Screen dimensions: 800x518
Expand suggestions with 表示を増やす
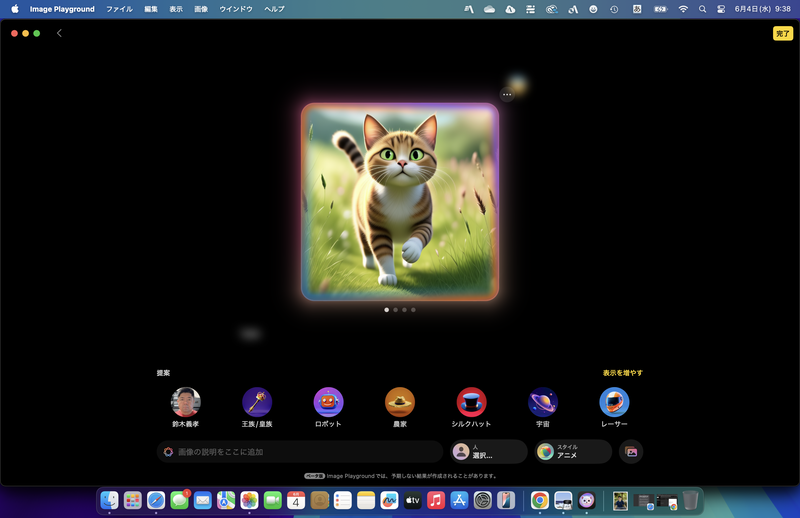point(622,373)
